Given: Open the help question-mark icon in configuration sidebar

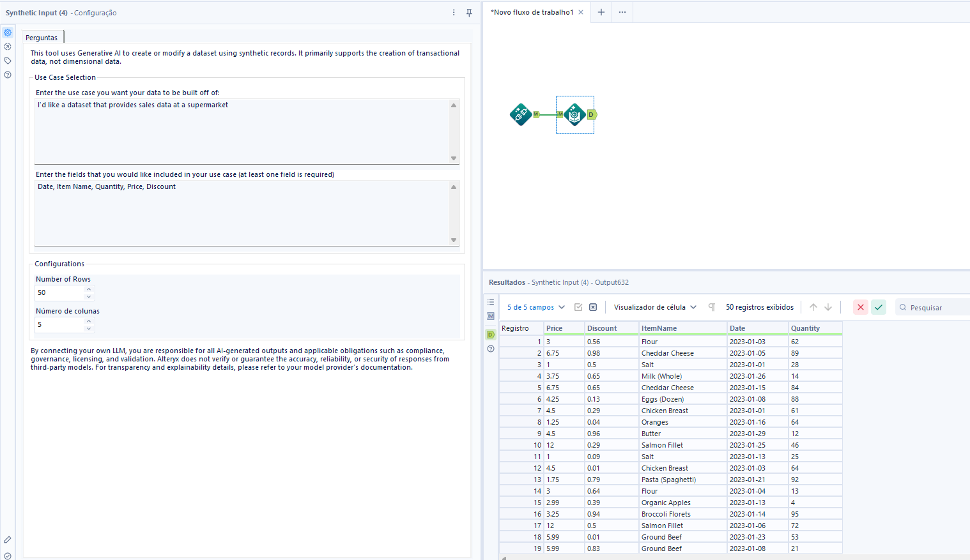Looking at the screenshot, I should [x=8, y=75].
